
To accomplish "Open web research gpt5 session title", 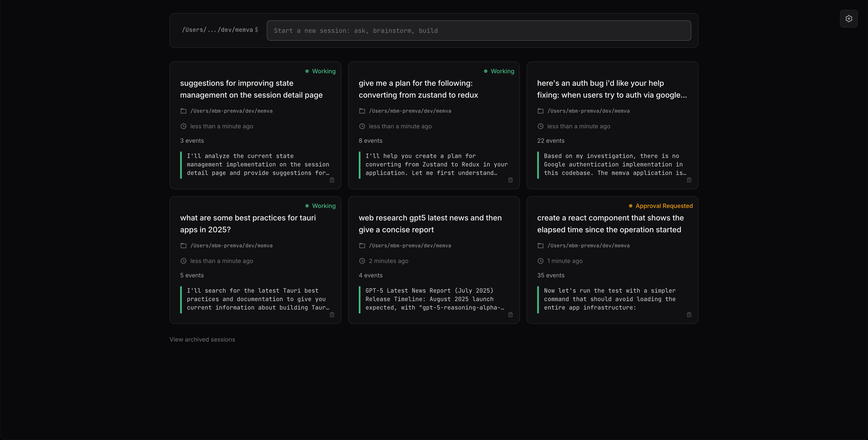I will pyautogui.click(x=430, y=224).
